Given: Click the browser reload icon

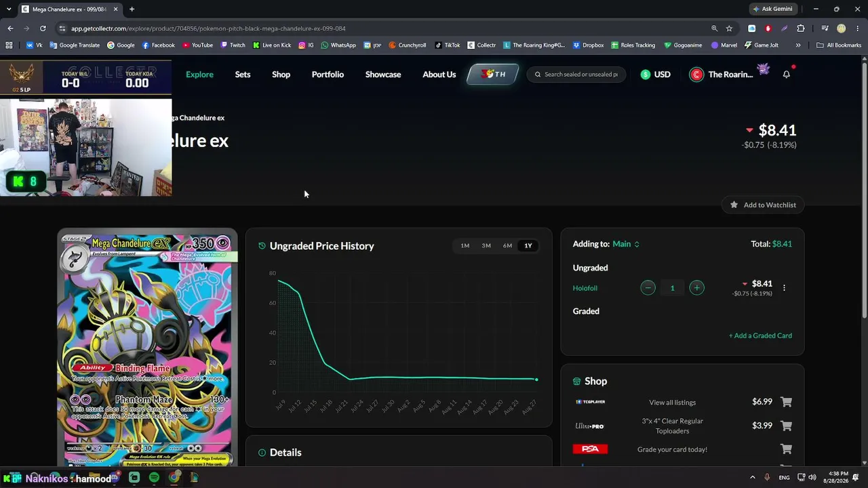Looking at the screenshot, I should pos(43,28).
